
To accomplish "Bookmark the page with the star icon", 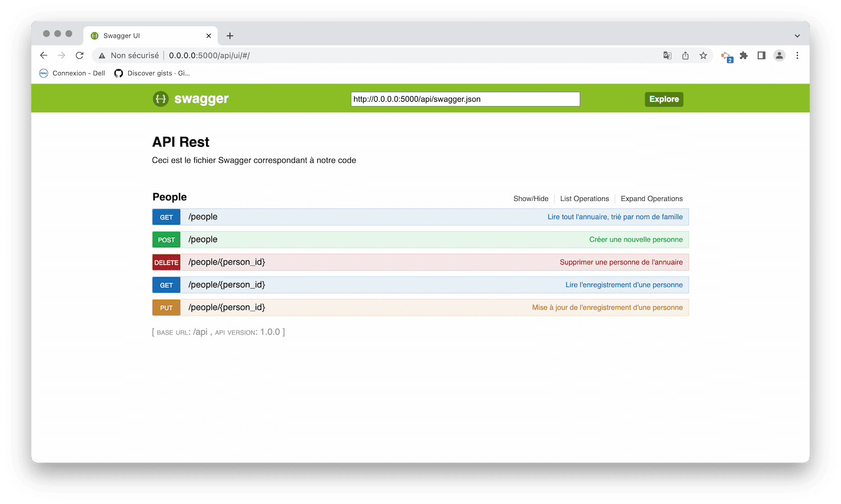I will tap(703, 55).
